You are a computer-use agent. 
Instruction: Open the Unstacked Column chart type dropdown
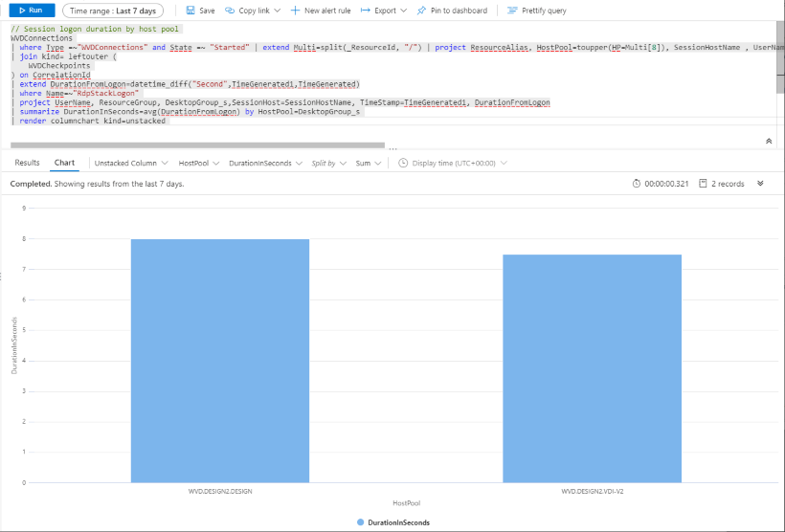[131, 164]
